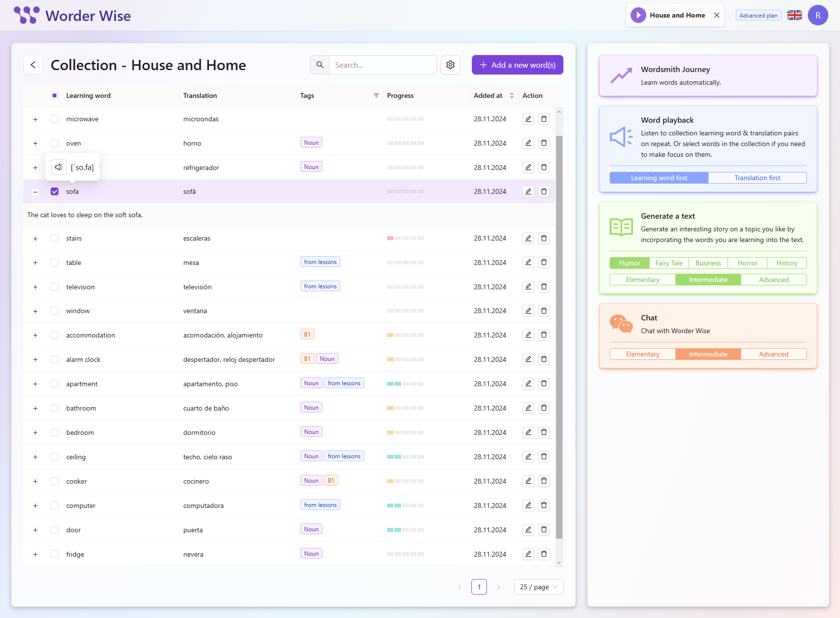Click the apartment progress bar
The width and height of the screenshot is (840, 618).
(x=406, y=384)
